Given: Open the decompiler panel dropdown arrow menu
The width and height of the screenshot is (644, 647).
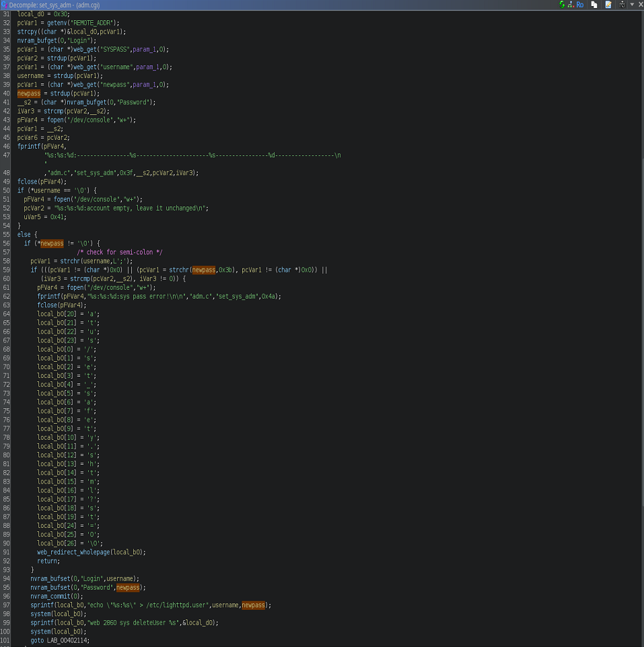Looking at the screenshot, I should click(x=632, y=5).
